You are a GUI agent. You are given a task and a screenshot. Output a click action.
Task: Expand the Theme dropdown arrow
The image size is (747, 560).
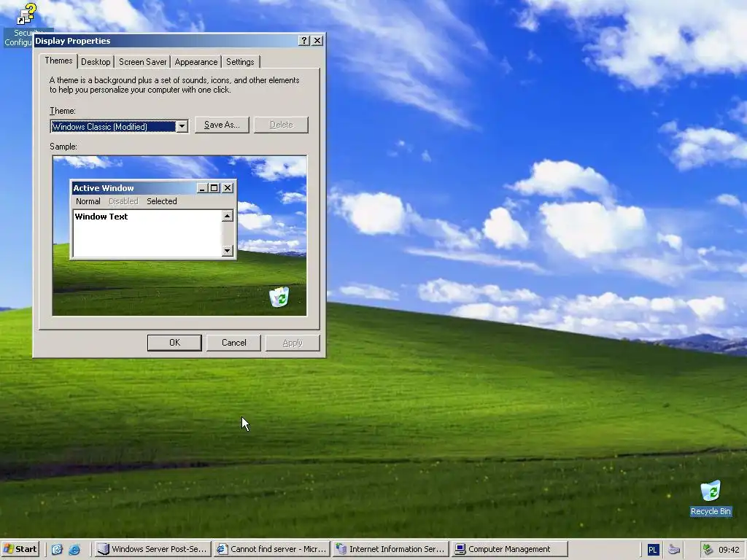click(182, 126)
